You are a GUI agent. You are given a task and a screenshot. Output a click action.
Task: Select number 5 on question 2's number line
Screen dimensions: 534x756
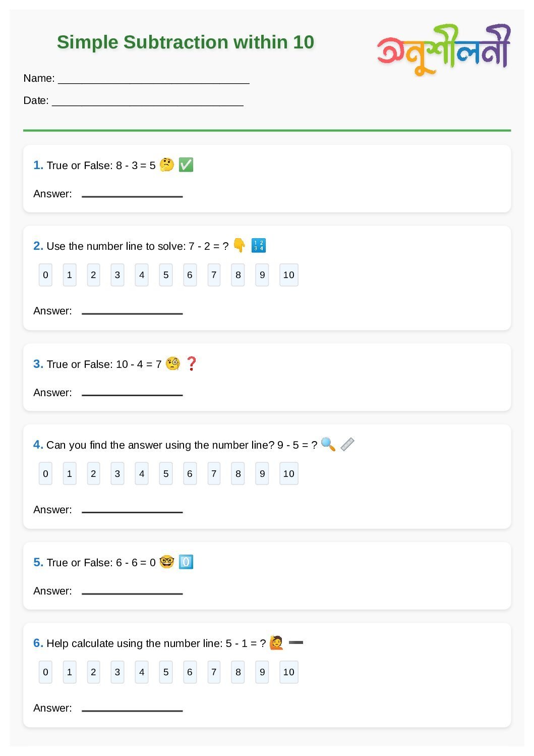166,275
